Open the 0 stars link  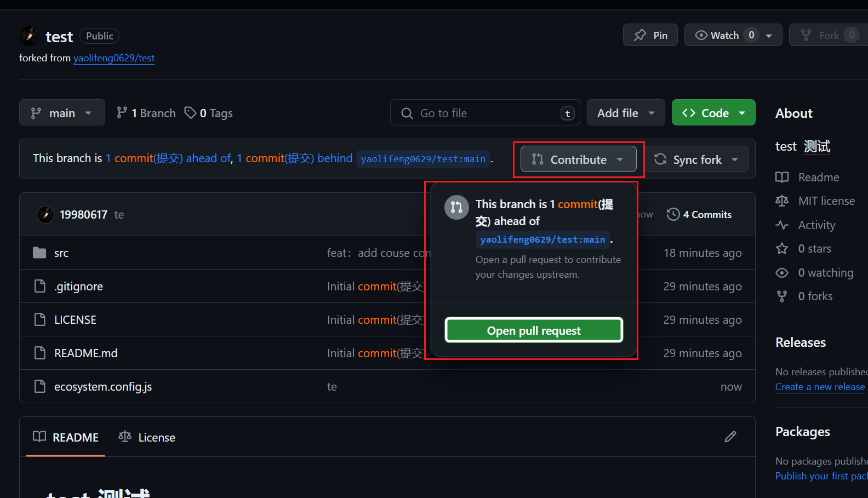(x=803, y=249)
